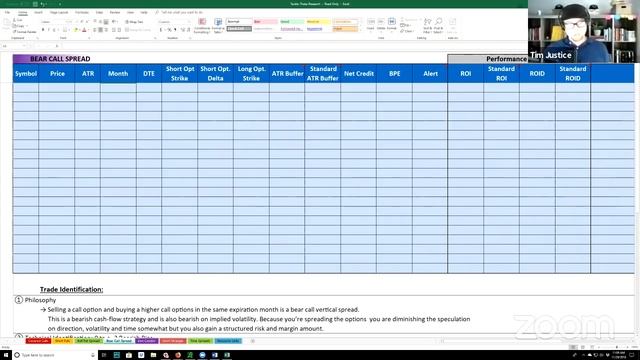Apply the Neutral cell style
The height and width of the screenshot is (360, 640).
(x=318, y=22)
